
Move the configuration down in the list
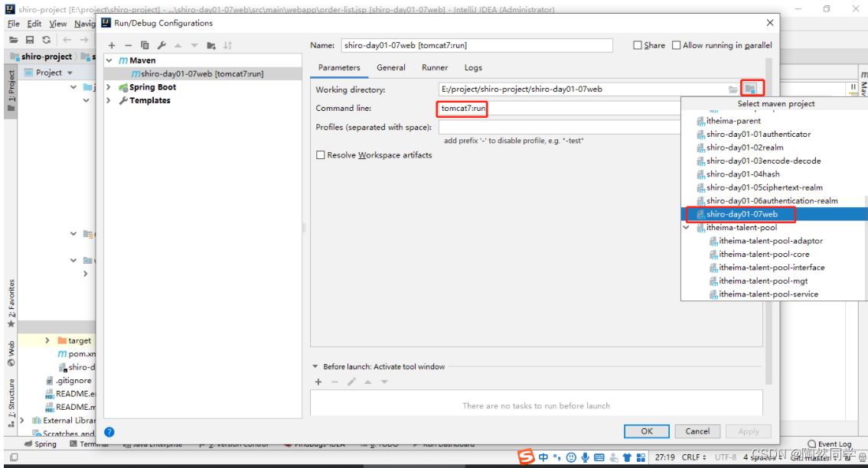tap(194, 45)
